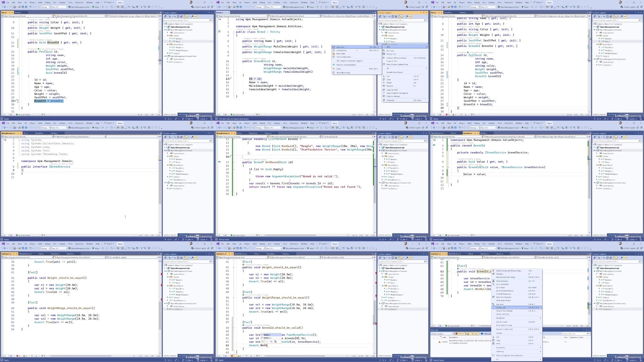Click the Peek Definition icon
This screenshot has height=362, width=644.
pyautogui.click(x=493, y=281)
